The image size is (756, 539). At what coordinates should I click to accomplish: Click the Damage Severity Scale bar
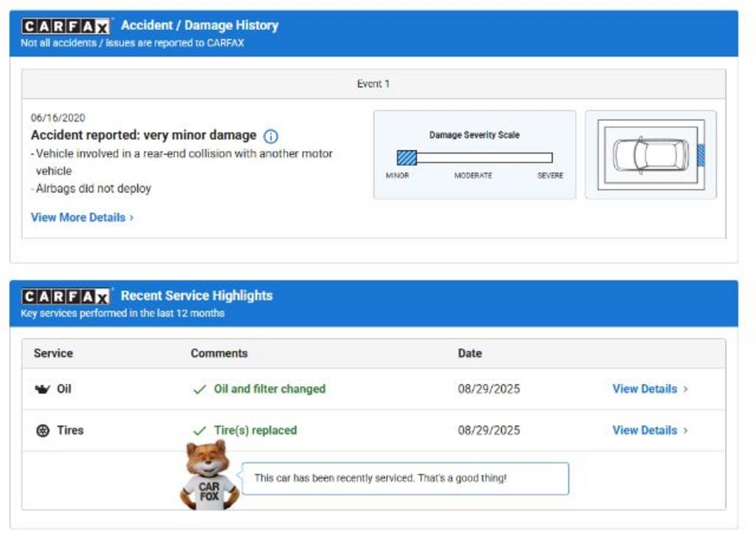click(x=475, y=158)
